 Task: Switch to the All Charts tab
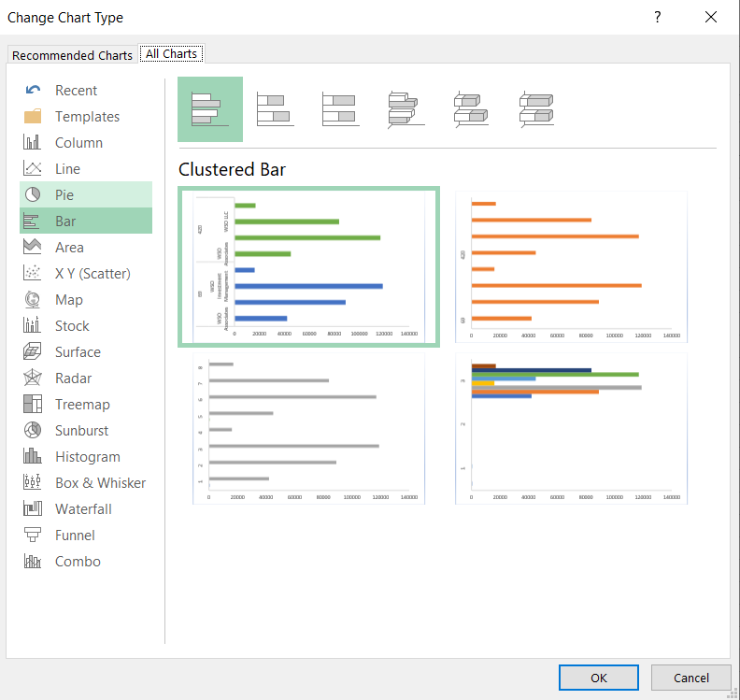(x=171, y=54)
